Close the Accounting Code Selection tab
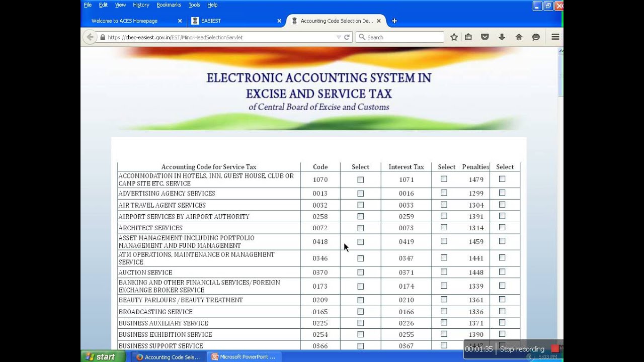Screen dimensions: 644x362 (x=379, y=21)
